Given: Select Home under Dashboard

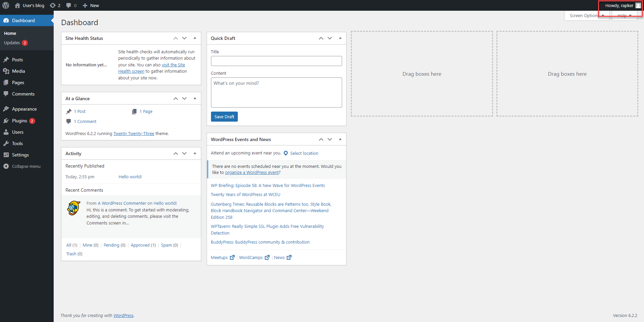Looking at the screenshot, I should 10,34.
